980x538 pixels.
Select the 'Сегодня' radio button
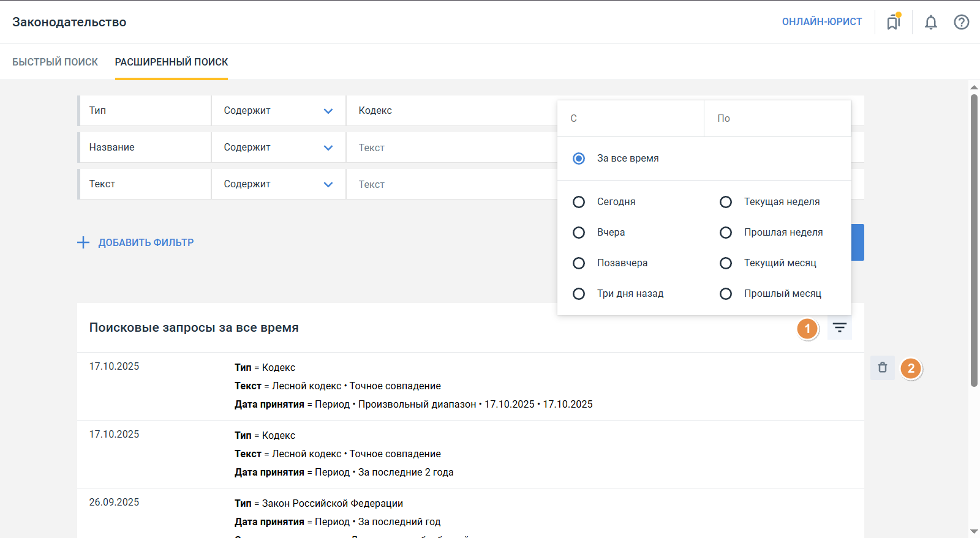(x=579, y=202)
